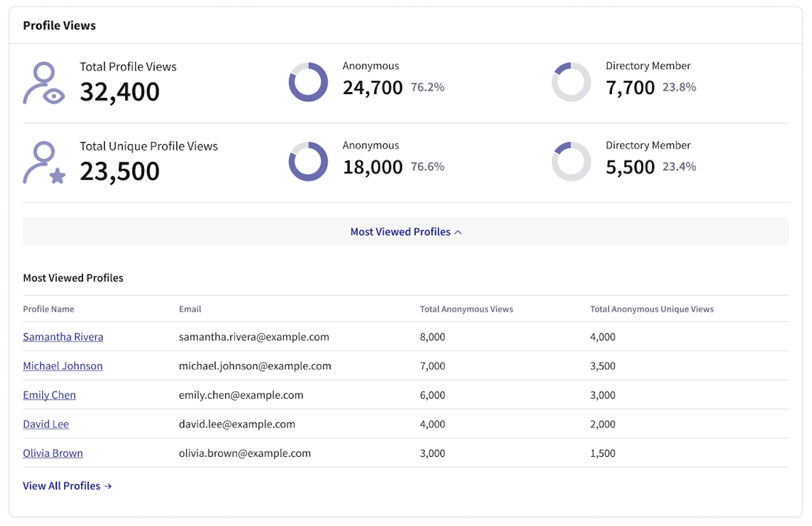Viewport: 812px width, 526px height.
Task: Click the Most Viewed Profiles table heading
Action: 73,278
